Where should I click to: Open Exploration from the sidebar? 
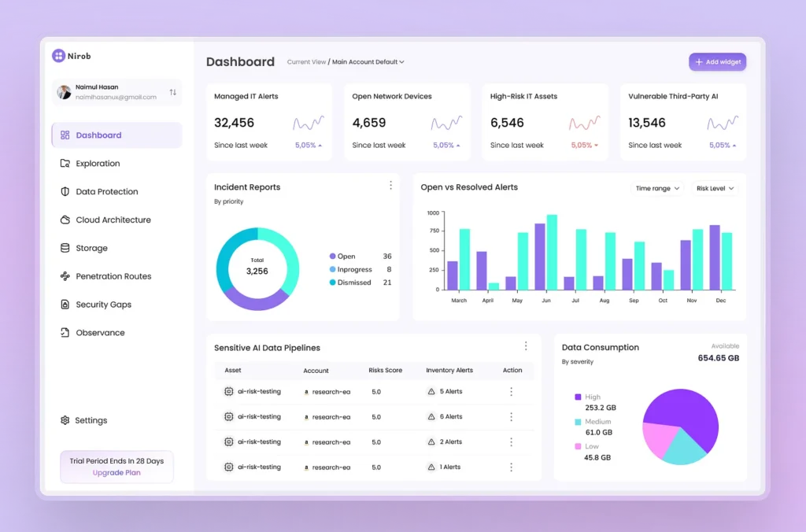98,164
